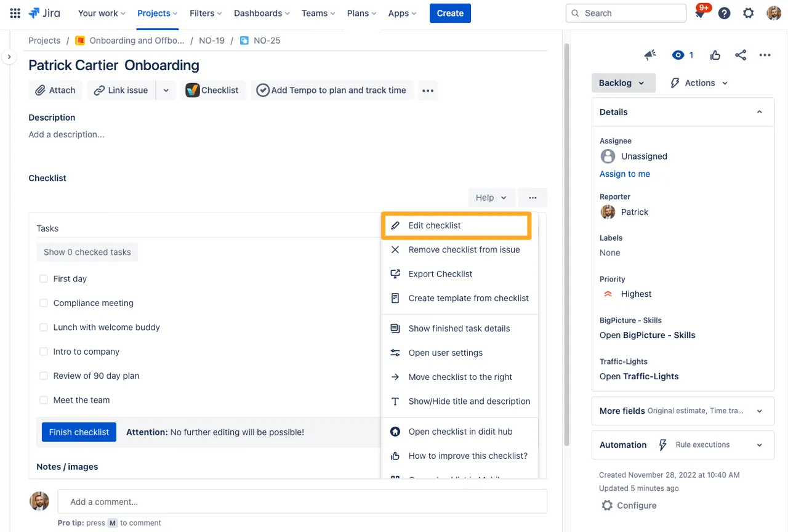Viewport: 788px width, 532px height.
Task: Click the share icon
Action: pyautogui.click(x=741, y=55)
